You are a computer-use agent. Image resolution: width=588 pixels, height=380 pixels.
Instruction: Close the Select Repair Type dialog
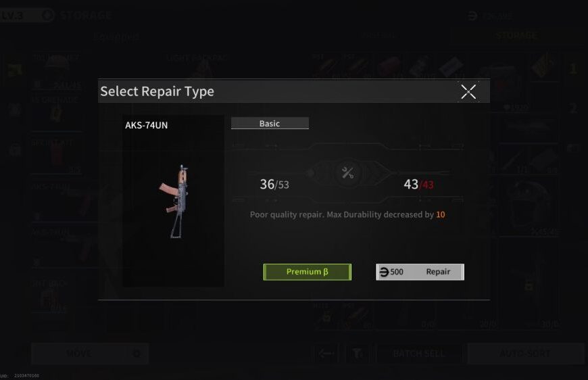pos(468,91)
